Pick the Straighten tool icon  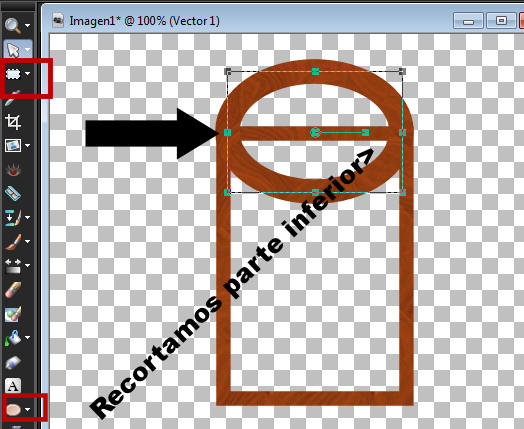(x=13, y=146)
